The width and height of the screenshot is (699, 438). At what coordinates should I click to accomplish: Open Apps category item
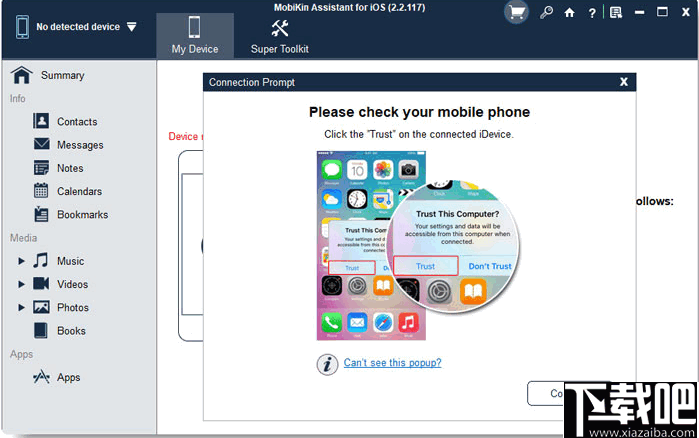[69, 377]
